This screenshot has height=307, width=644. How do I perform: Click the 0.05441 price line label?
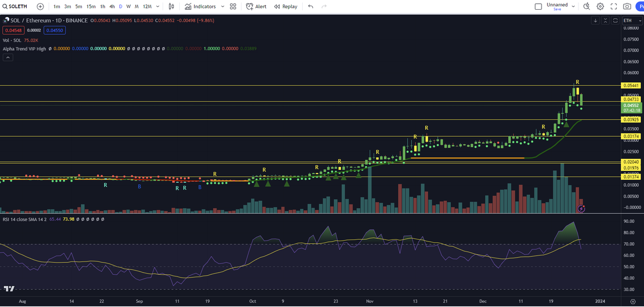click(x=631, y=85)
